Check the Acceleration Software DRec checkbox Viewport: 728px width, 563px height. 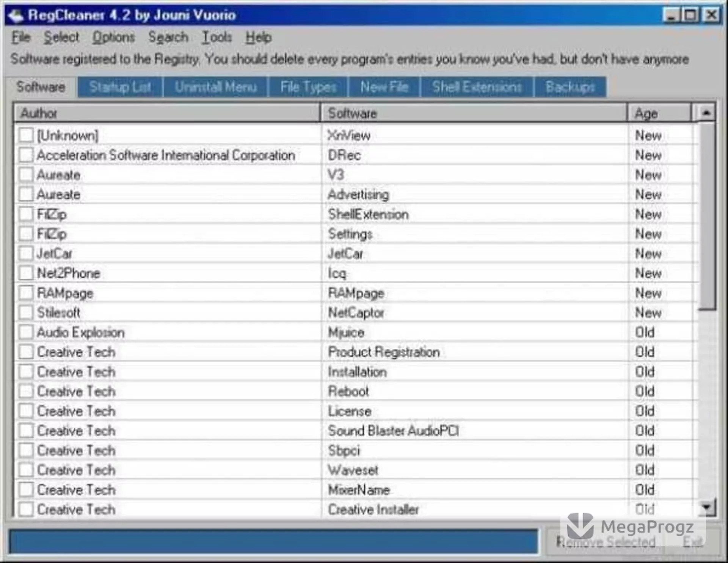coord(26,155)
